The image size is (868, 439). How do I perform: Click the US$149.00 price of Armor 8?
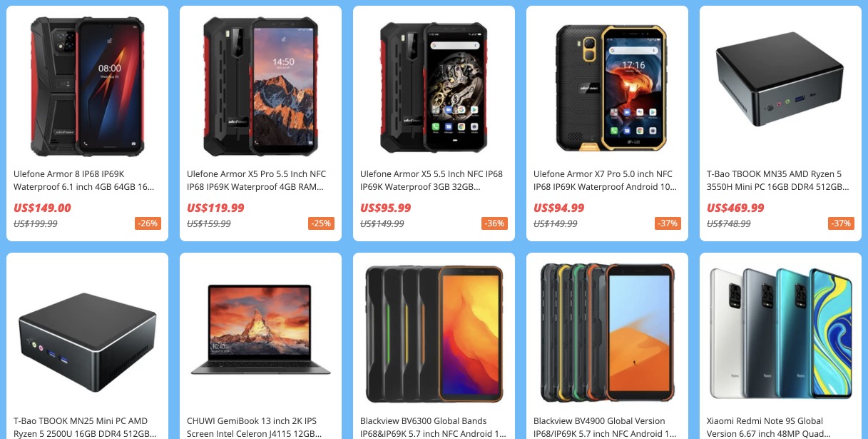point(43,208)
